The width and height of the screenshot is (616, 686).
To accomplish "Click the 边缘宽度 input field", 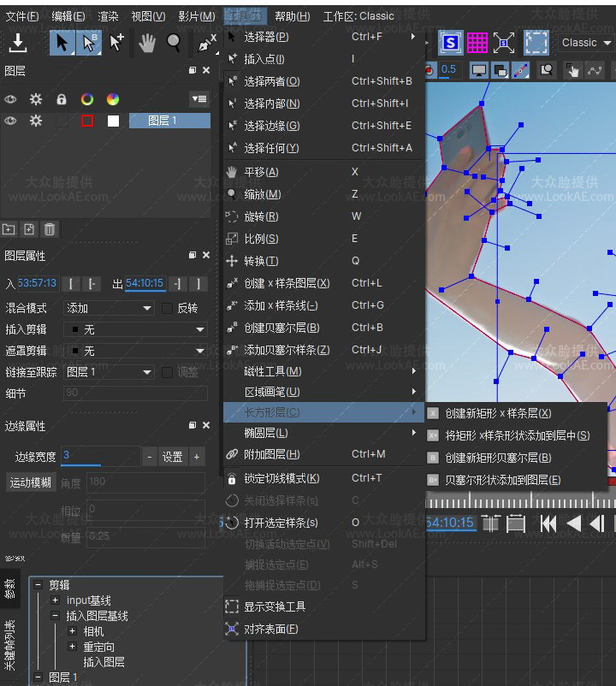I will (100, 457).
